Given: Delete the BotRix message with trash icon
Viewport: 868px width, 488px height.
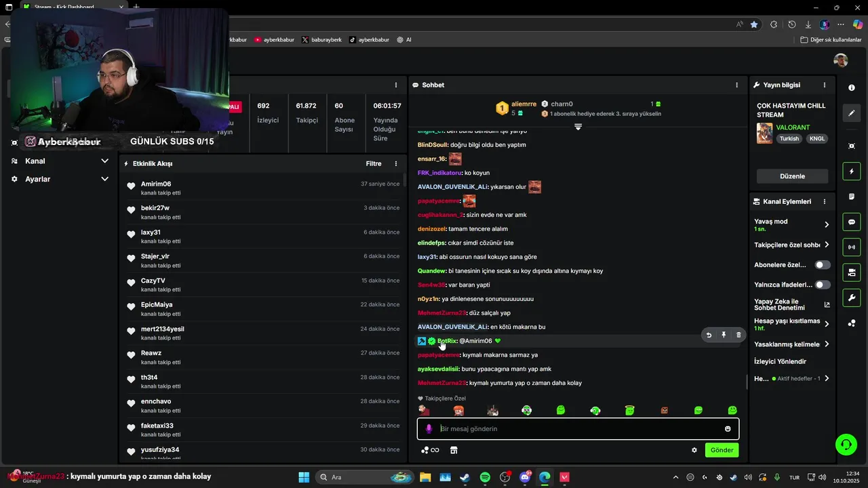Looking at the screenshot, I should point(738,335).
